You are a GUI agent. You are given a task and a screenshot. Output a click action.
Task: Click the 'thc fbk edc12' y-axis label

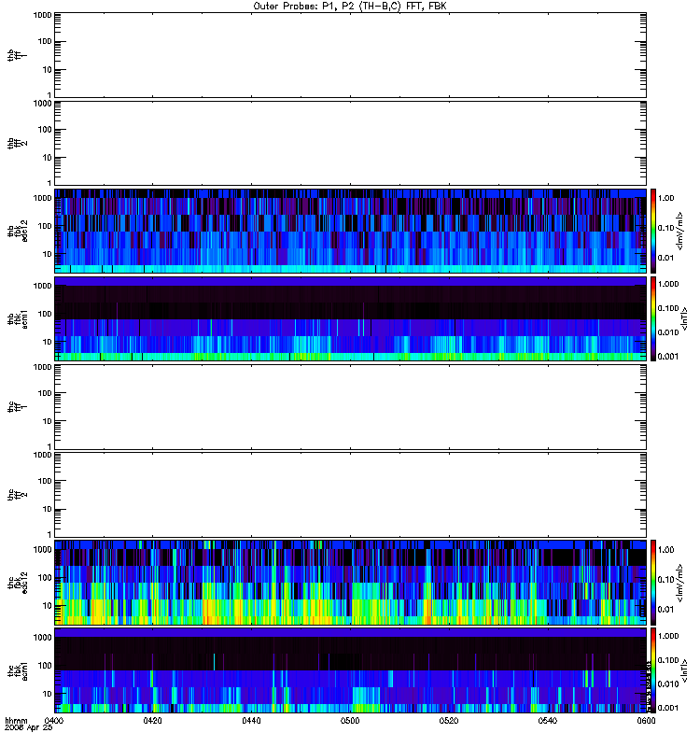pos(17,583)
